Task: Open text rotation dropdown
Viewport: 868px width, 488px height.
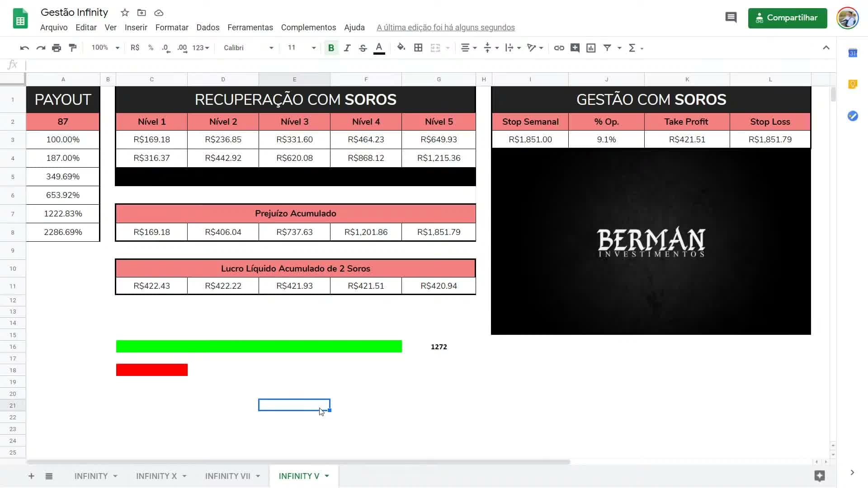Action: (x=535, y=48)
